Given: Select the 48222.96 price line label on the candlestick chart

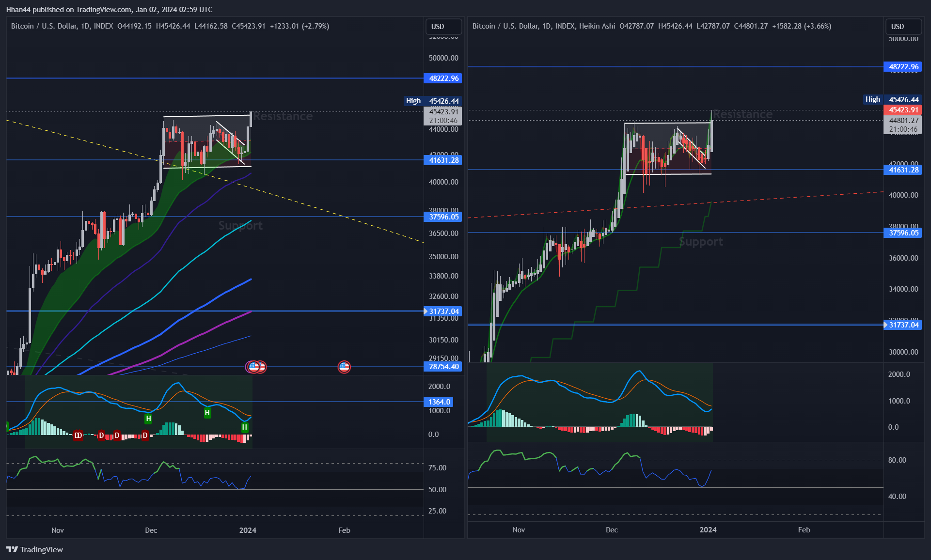Looking at the screenshot, I should click(x=443, y=78).
